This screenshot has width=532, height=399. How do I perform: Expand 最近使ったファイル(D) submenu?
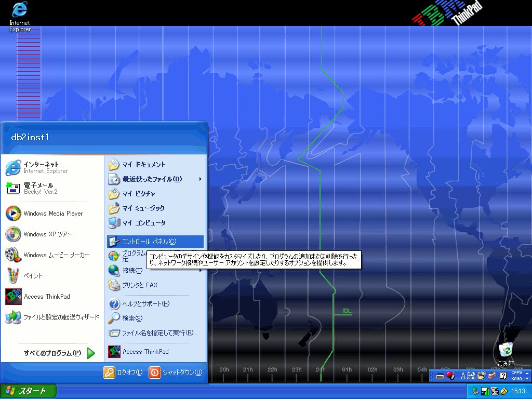point(155,179)
